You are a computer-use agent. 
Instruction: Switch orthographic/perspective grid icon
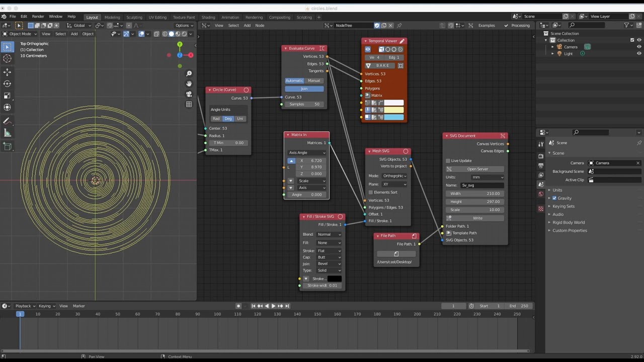[189, 104]
